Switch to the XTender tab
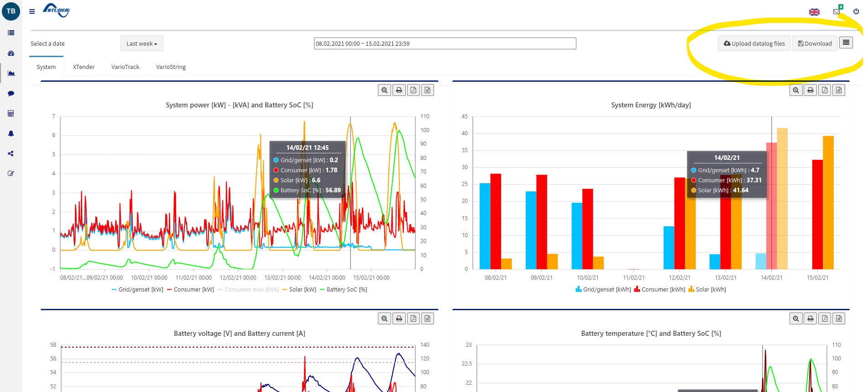The width and height of the screenshot is (868, 392). point(84,67)
